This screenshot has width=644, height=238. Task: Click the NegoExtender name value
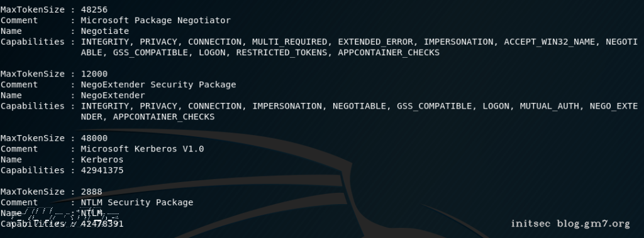pos(113,95)
